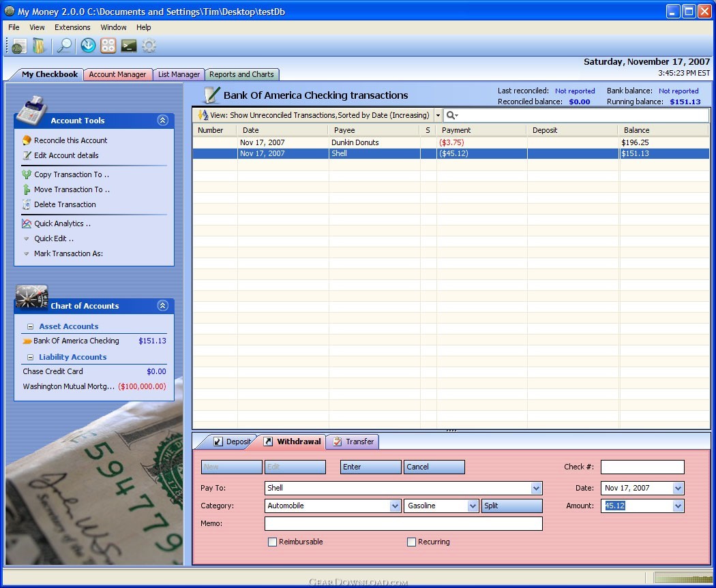Screen dimensions: 716x588
Task: Click the Reconcile this Account icon
Action: pyautogui.click(x=27, y=140)
